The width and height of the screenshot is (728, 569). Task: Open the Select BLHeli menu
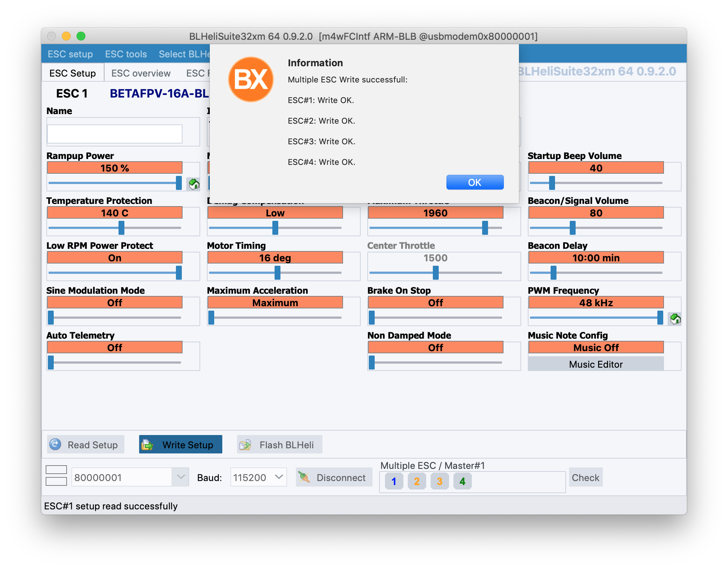point(184,54)
